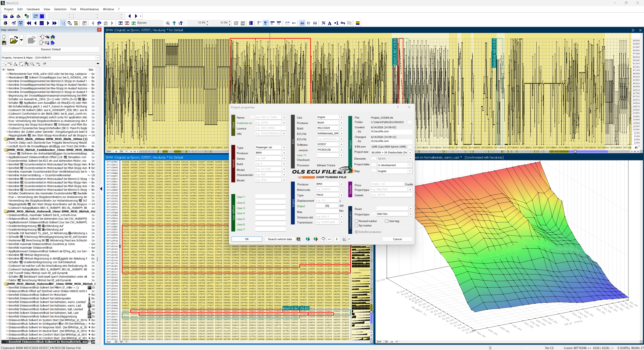The height and width of the screenshot is (350, 644).
Task: Switch display to 32 bit values
Action: (272, 23)
